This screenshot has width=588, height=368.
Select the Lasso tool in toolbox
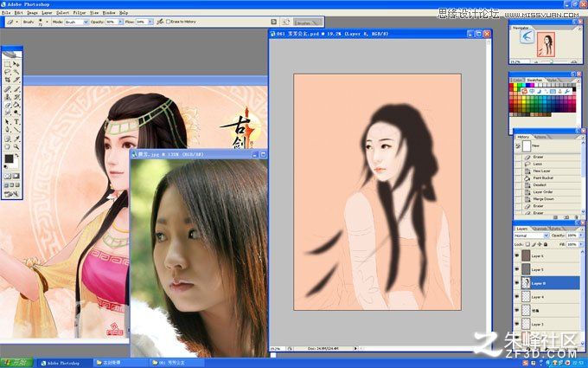8,72
